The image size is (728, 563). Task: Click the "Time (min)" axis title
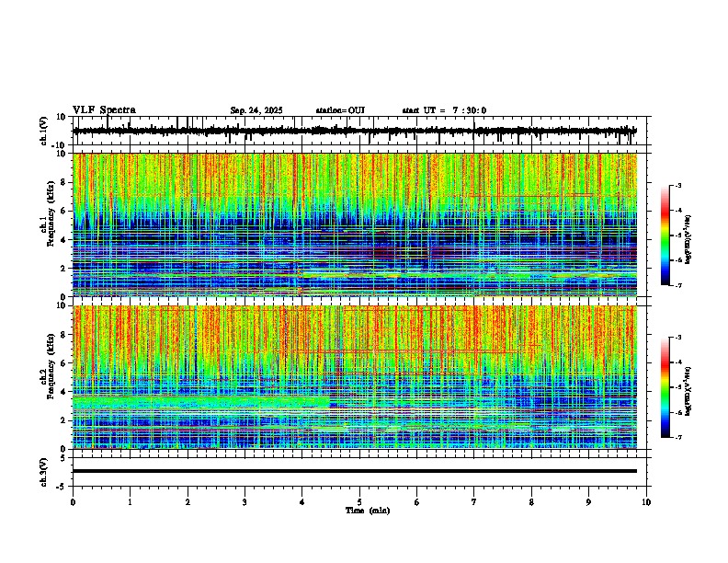point(368,511)
